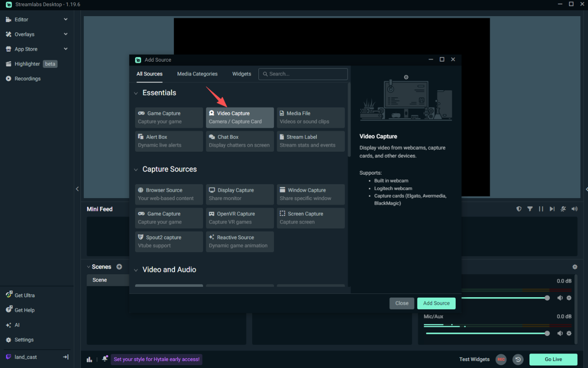Open the performance stats bar chart icon
This screenshot has height=368, width=588.
pos(89,359)
